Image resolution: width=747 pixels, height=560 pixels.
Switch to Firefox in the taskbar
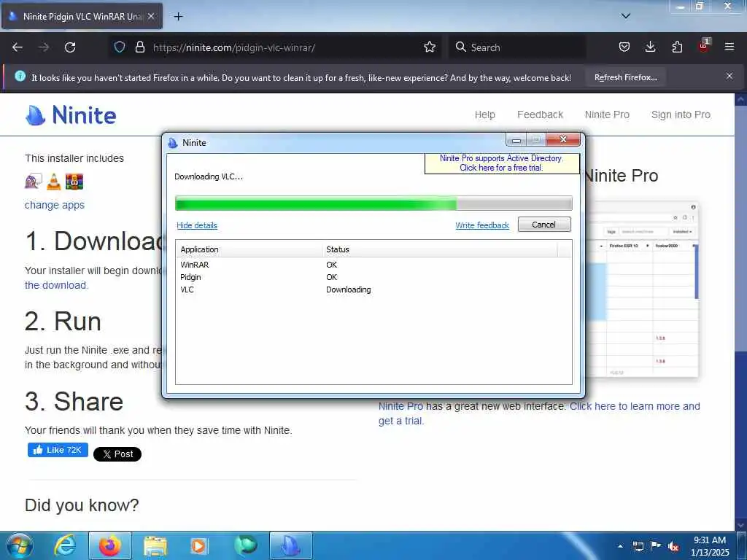click(109, 545)
